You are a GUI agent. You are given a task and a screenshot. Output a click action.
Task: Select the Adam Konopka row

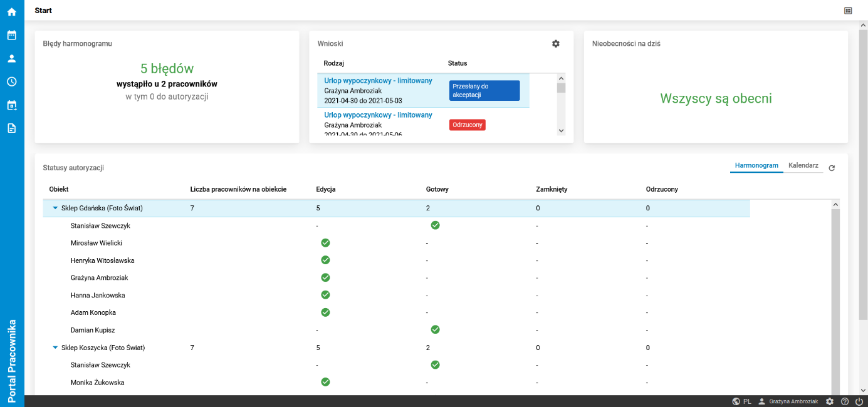coord(396,312)
